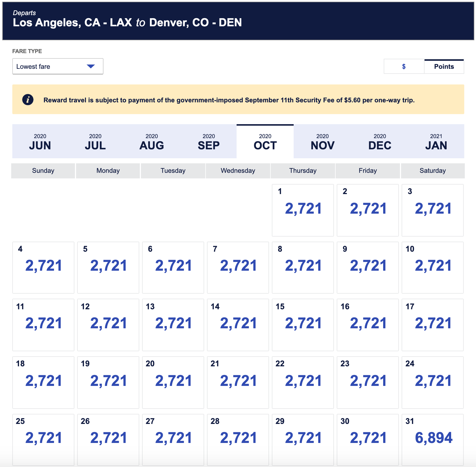Open the Lowest fare dropdown arrow

(91, 66)
